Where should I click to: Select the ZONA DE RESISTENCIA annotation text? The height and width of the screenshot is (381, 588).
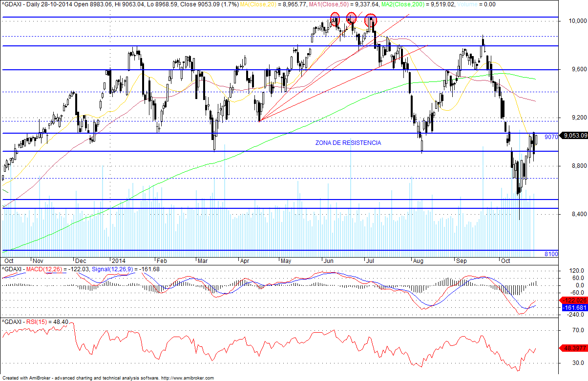pyautogui.click(x=348, y=143)
